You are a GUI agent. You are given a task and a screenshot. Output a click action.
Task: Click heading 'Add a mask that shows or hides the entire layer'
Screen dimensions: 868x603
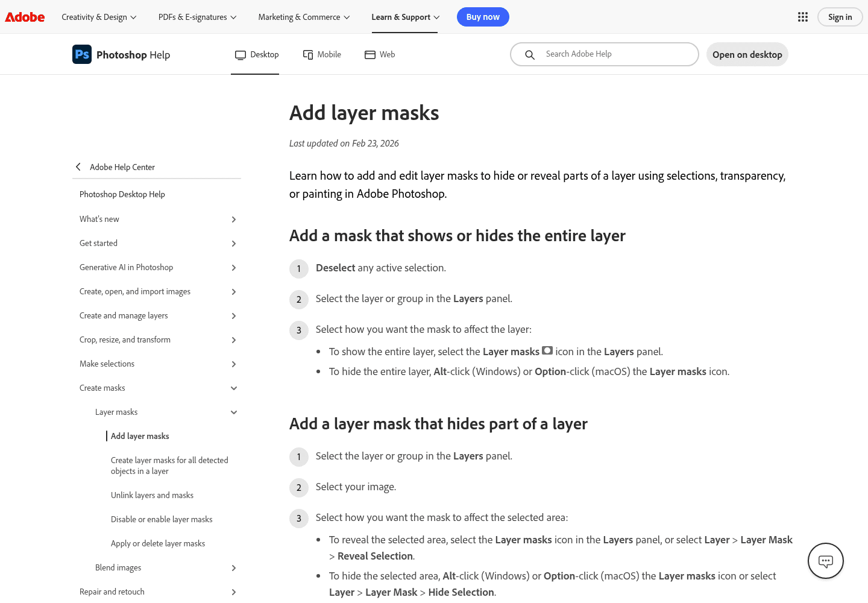pyautogui.click(x=458, y=236)
